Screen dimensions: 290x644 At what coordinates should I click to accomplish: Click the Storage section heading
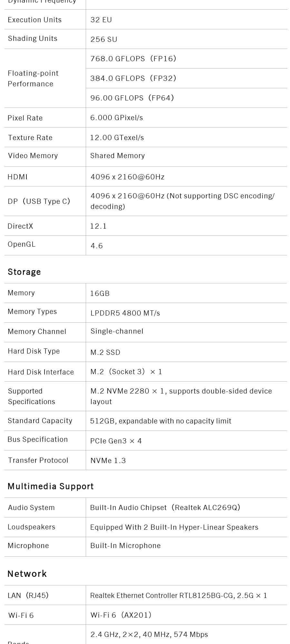[x=24, y=272]
